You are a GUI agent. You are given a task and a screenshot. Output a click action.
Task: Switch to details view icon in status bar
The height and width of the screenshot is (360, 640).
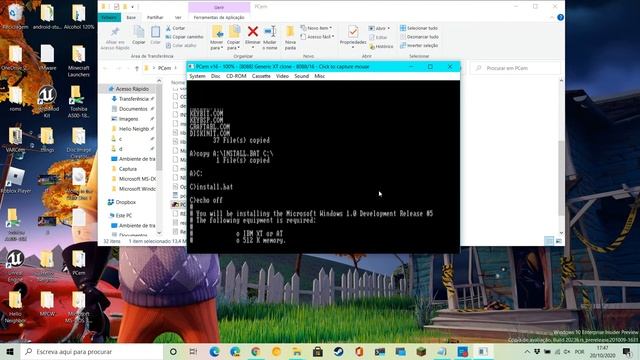pos(549,241)
